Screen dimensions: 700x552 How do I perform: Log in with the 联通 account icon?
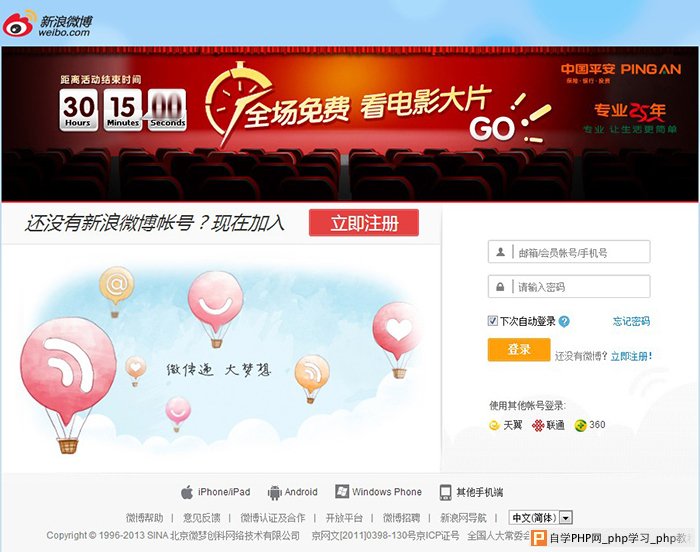tap(538, 425)
